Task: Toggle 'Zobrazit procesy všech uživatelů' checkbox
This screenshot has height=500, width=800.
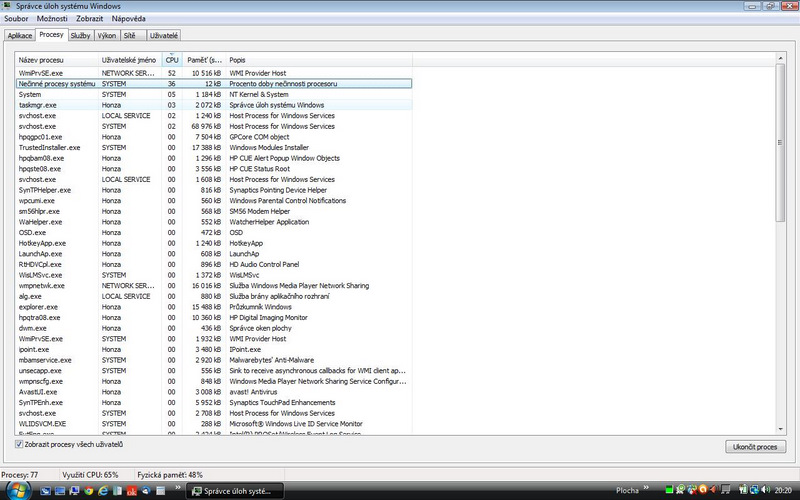Action: click(19, 444)
